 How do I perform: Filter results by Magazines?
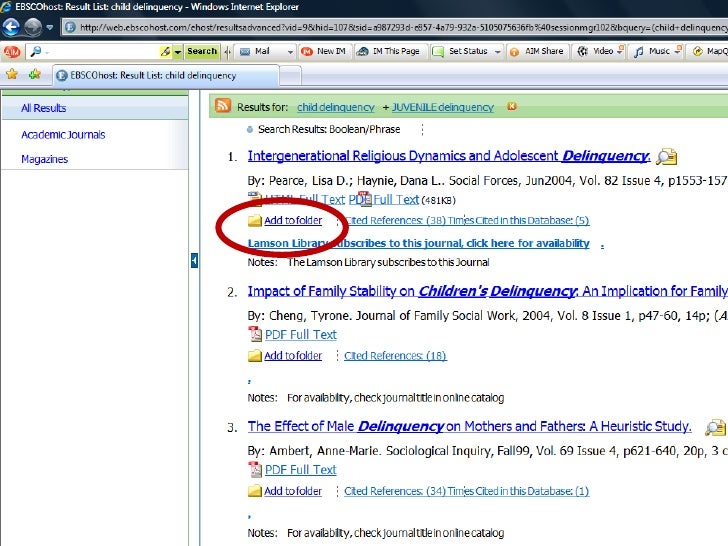pyautogui.click(x=45, y=159)
